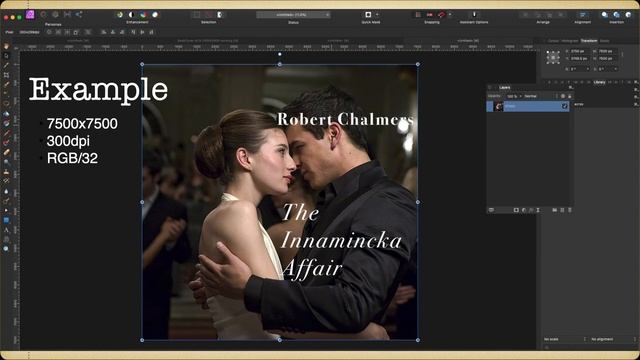The image size is (640, 360).
Task: Open the Export persona icon
Action: tap(79, 15)
